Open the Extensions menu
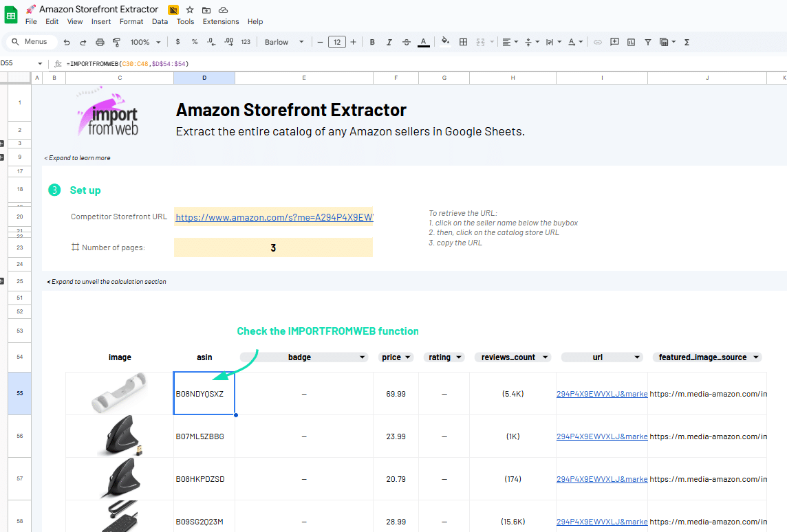The image size is (787, 532). coord(220,21)
